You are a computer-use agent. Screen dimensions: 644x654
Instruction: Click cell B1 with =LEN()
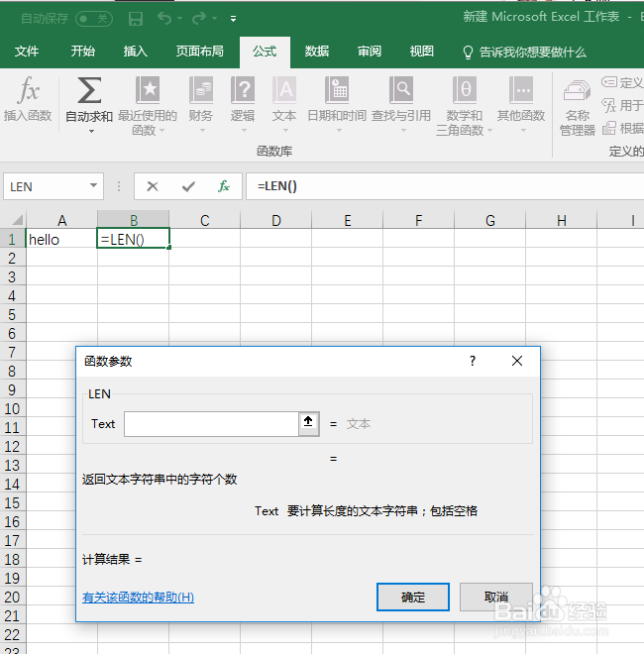coord(133,240)
